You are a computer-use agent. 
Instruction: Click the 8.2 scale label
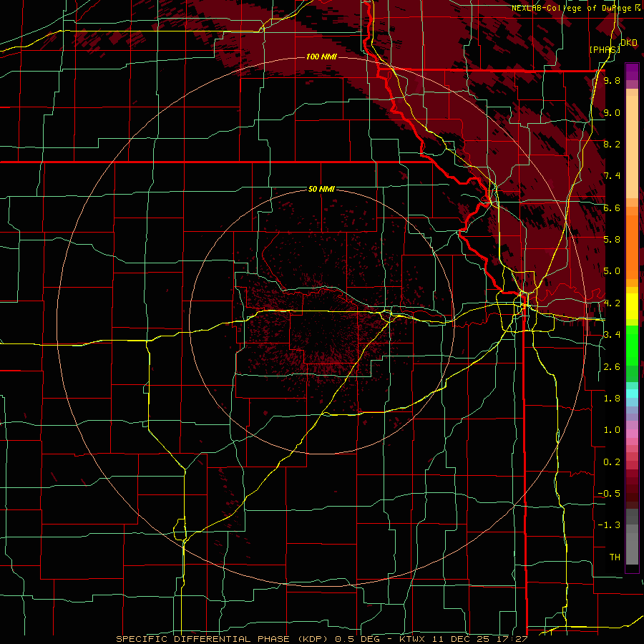click(x=612, y=144)
